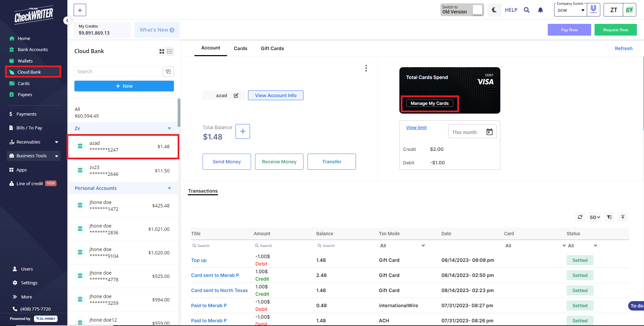This screenshot has height=326, width=644.
Task: Switch to the Gift Cards tab
Action: coord(272,48)
